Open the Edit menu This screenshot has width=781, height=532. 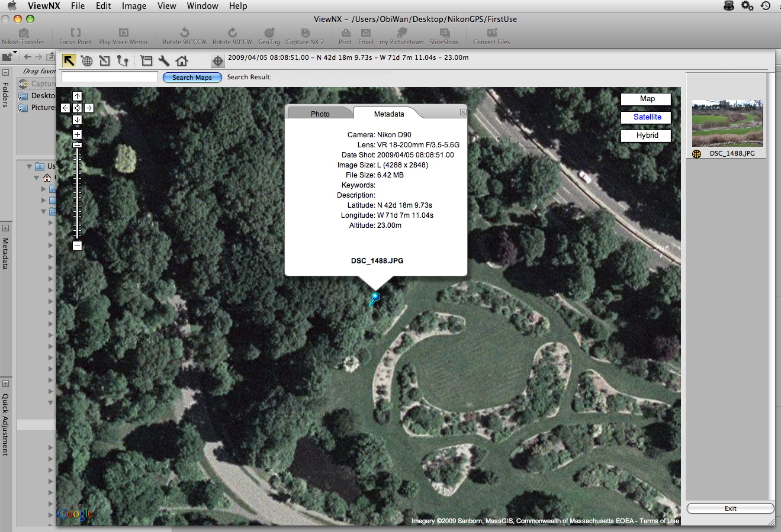click(104, 6)
